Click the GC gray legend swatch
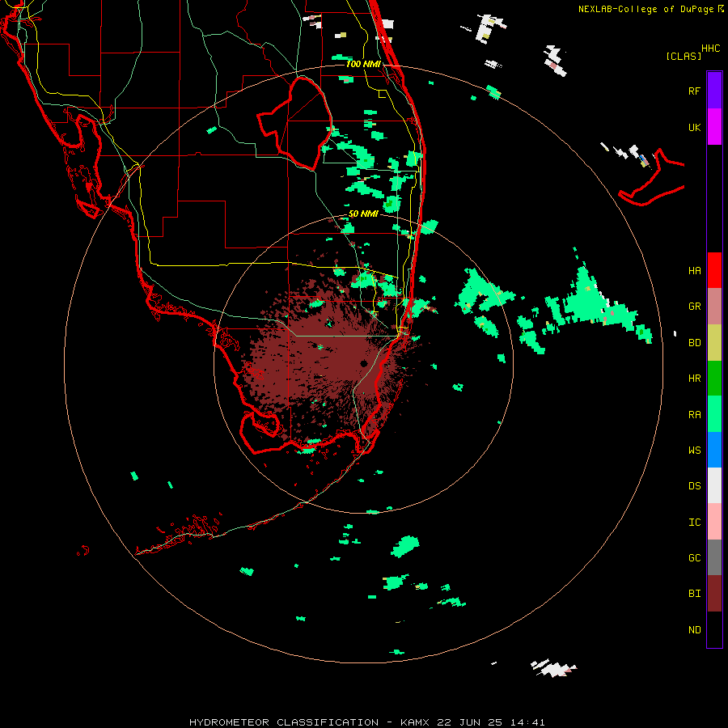 click(714, 557)
